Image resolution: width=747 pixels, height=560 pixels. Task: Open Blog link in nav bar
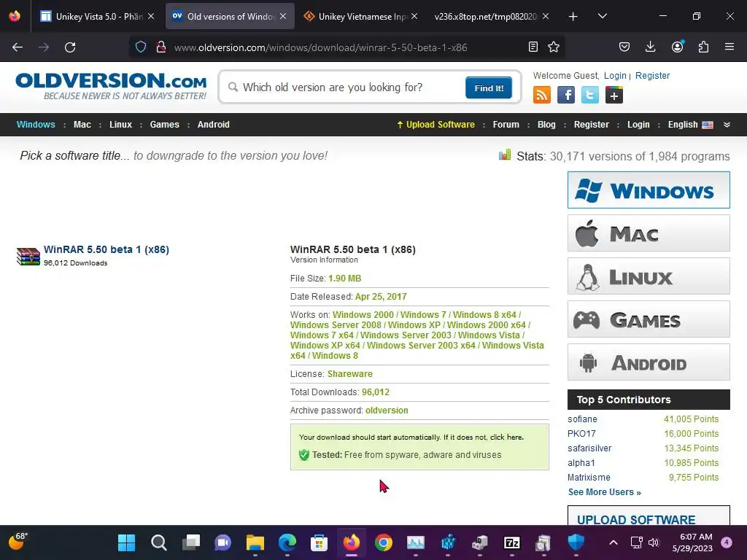click(x=546, y=125)
